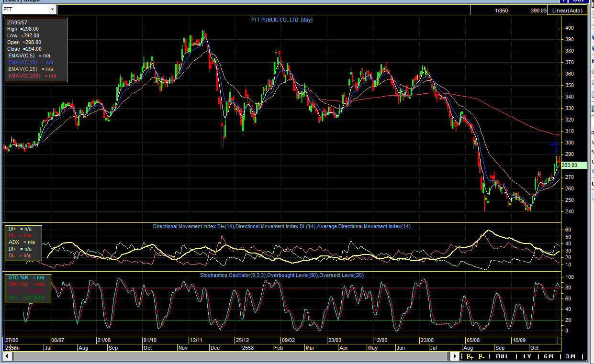Click the F+ zoom-in icon
The image size is (594, 364).
pyautogui.click(x=469, y=356)
